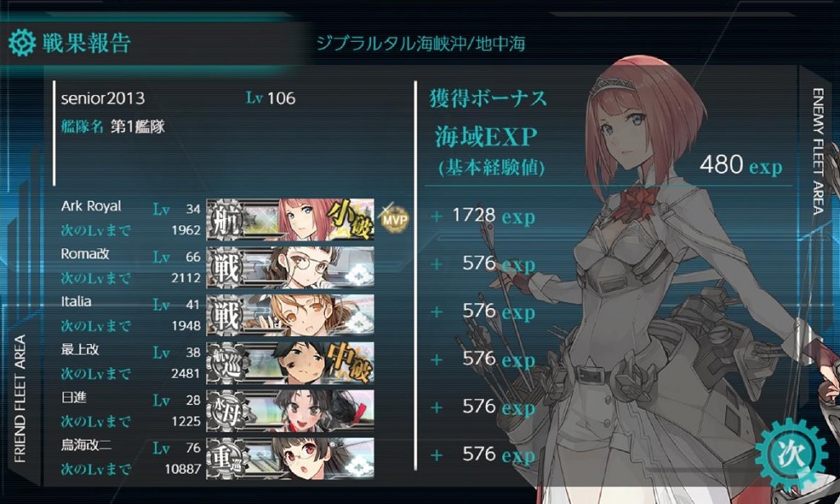
Task: Click the 重巡 type icon on 鳥海改二
Action: tap(227, 459)
